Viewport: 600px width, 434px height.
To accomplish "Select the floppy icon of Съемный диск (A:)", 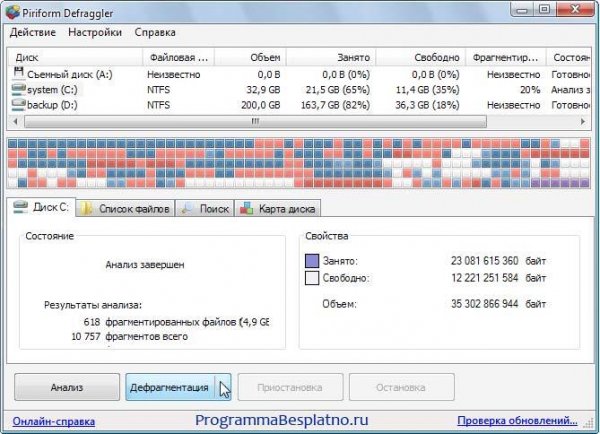I will [x=18, y=72].
